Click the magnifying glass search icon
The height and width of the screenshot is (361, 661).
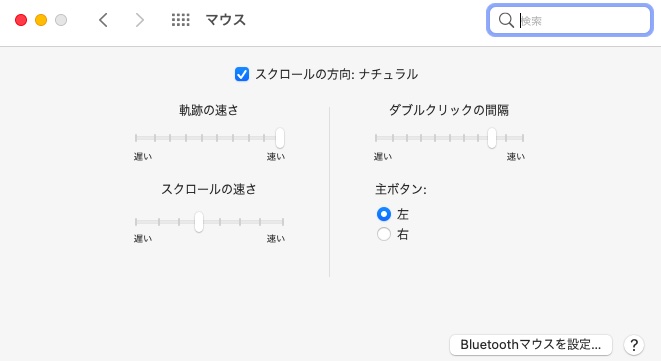[505, 20]
